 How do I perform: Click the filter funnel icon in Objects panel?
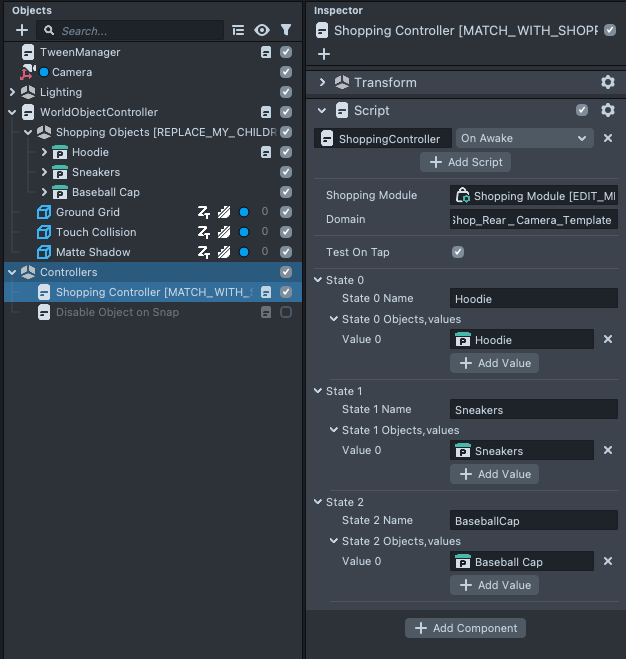pyautogui.click(x=286, y=31)
